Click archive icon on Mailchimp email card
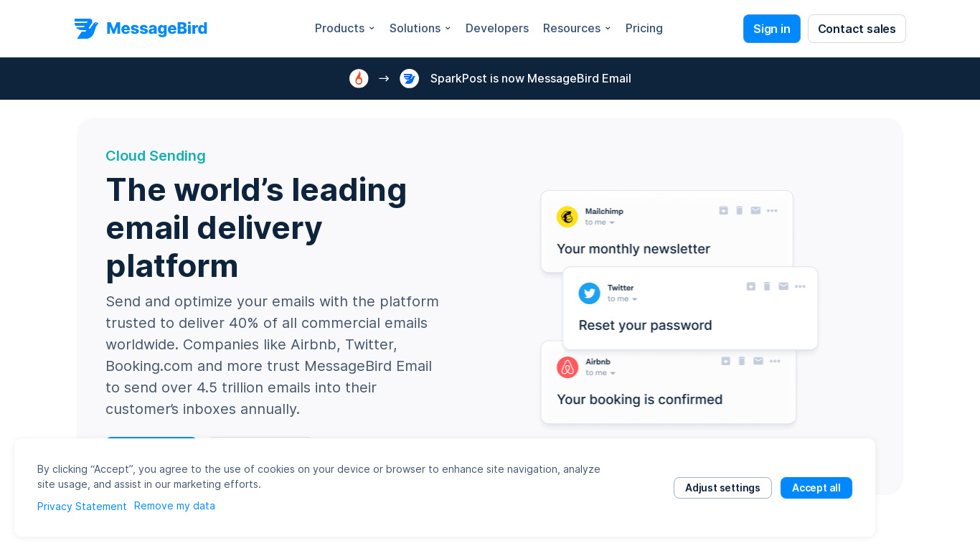The width and height of the screenshot is (980, 551). pos(723,210)
